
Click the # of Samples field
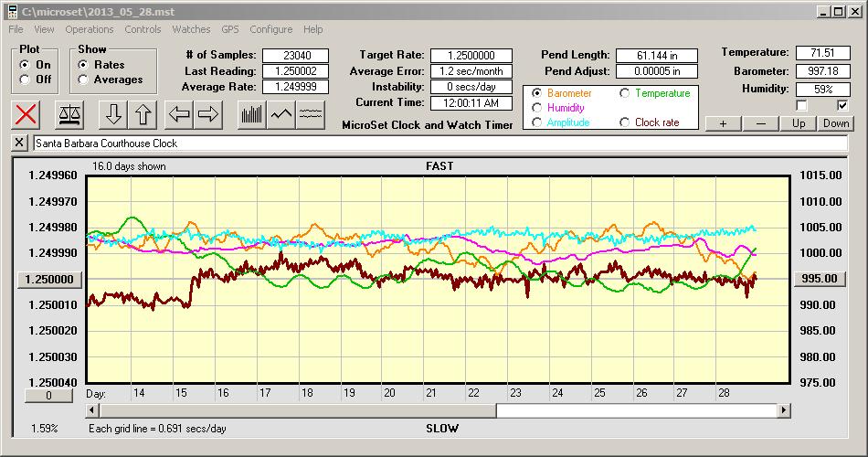pos(296,56)
